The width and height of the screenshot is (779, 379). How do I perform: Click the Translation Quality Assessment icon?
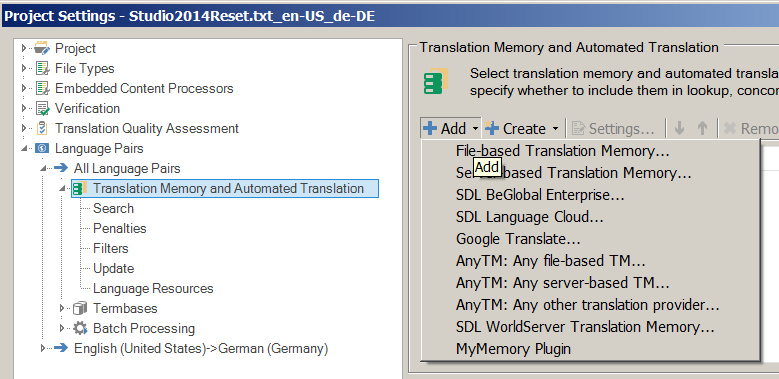click(x=42, y=128)
